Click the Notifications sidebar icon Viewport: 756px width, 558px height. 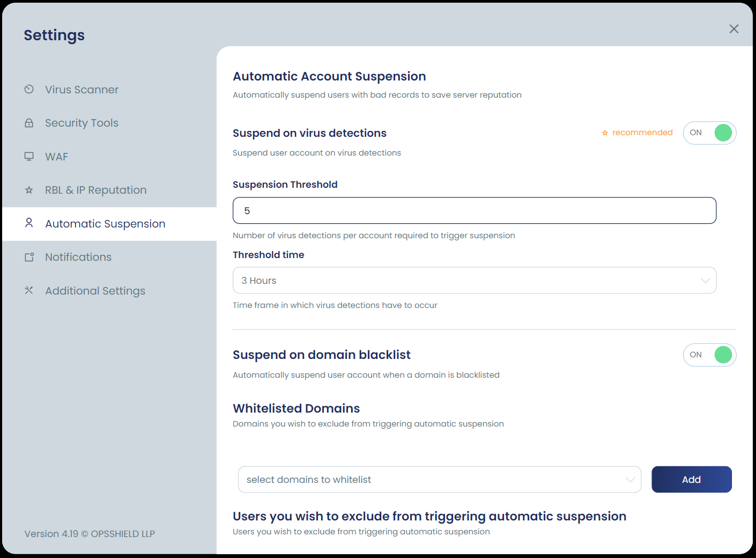pyautogui.click(x=29, y=257)
